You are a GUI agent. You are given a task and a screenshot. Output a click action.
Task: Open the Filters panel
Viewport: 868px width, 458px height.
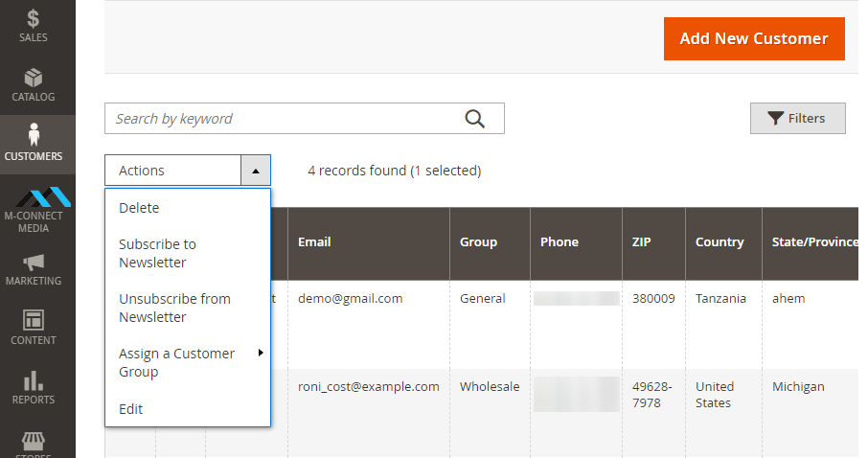(797, 118)
